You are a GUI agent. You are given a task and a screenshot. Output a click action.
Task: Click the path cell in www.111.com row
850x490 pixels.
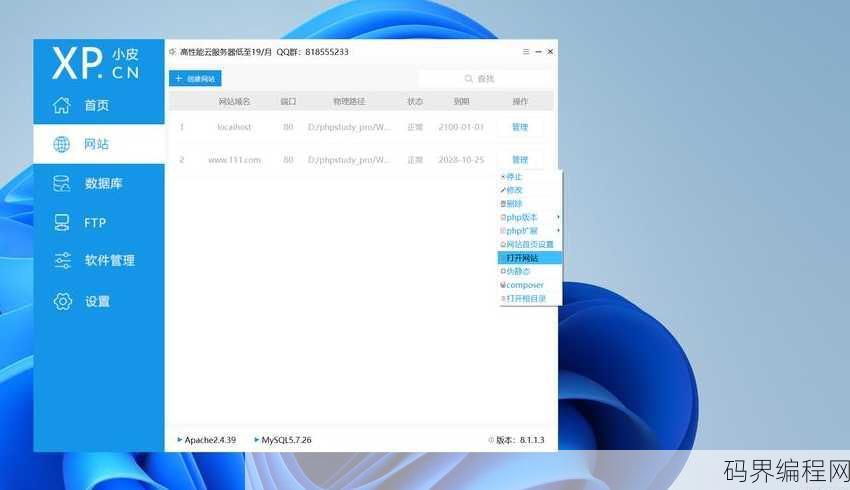(x=349, y=159)
